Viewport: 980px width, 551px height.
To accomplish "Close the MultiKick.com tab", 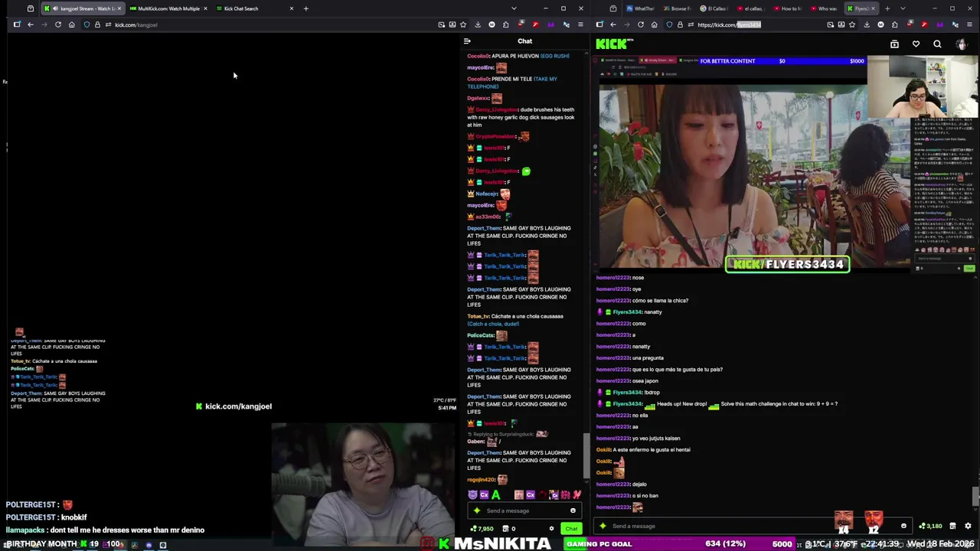I will coord(205,8).
